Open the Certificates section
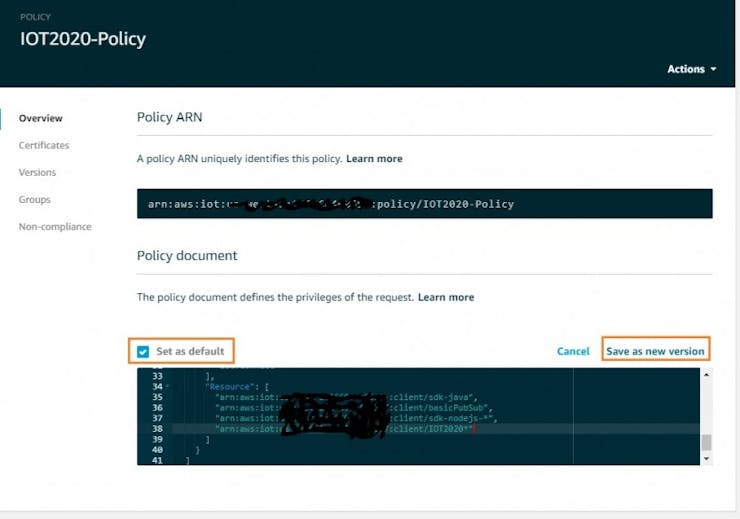The width and height of the screenshot is (740, 519). point(44,145)
